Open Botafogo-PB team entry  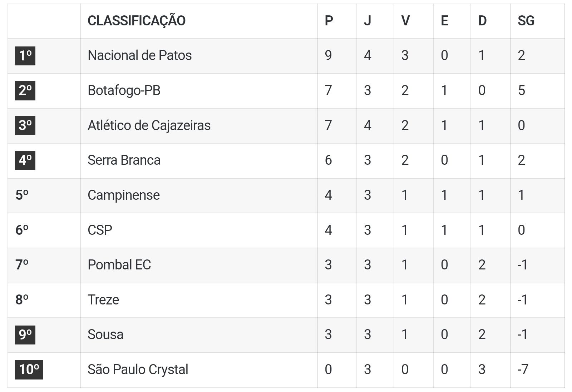[124, 90]
